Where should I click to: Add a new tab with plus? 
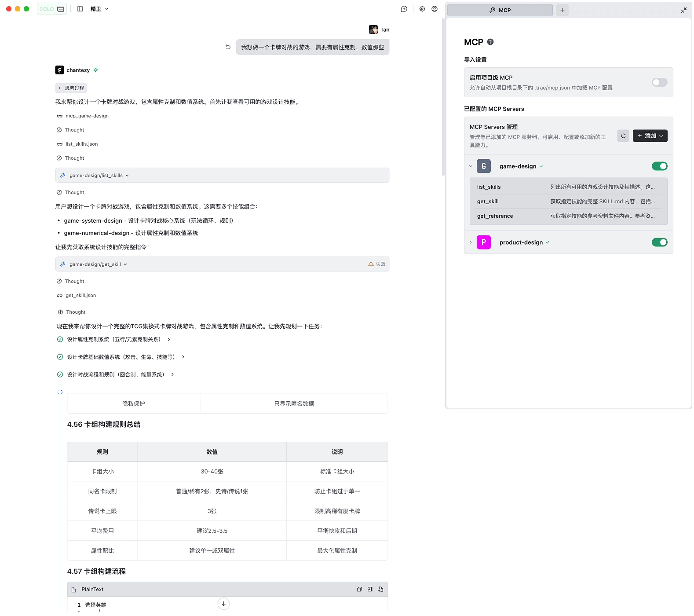coord(563,10)
